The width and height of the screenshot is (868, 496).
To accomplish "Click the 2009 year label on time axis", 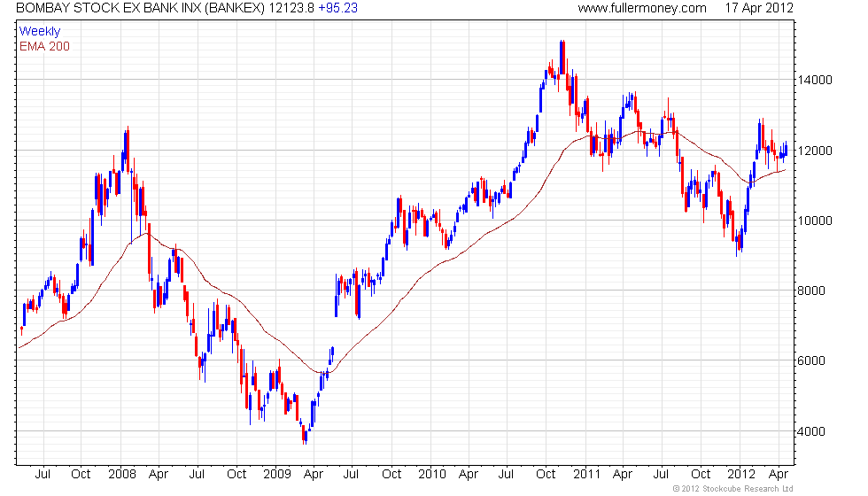I will (277, 475).
